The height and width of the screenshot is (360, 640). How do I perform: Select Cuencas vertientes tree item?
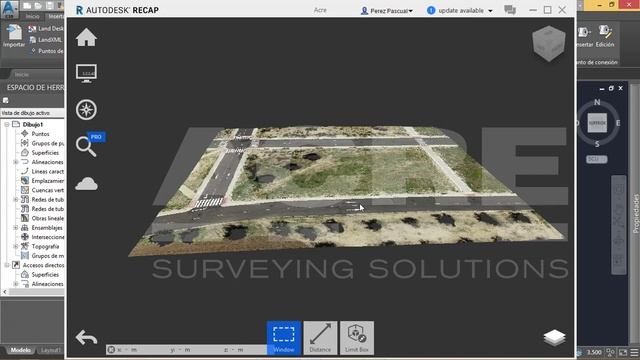coord(47,190)
